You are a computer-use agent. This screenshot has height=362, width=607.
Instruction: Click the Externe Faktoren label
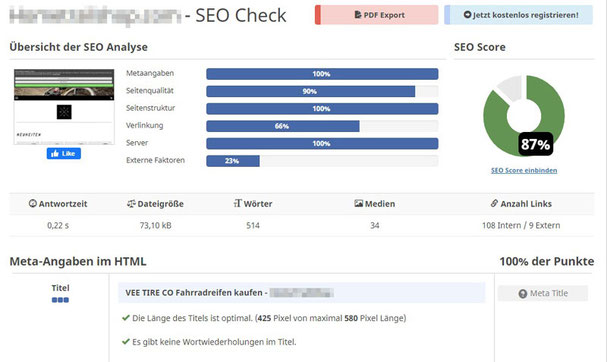click(x=155, y=160)
